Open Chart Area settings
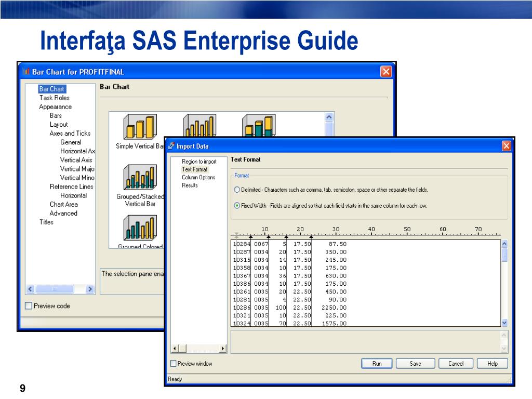 (64, 204)
